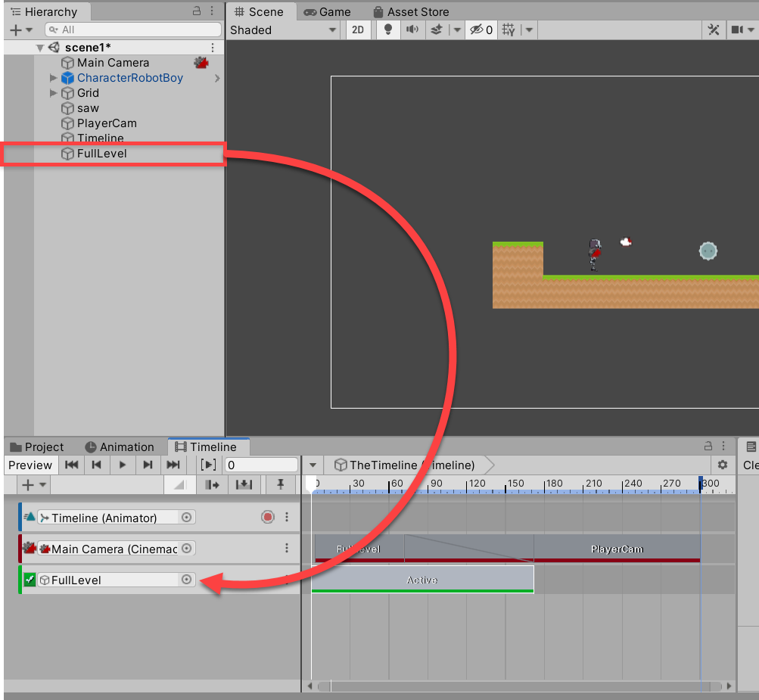Select the robot character in the Scene view
This screenshot has height=700, width=759.
(595, 254)
